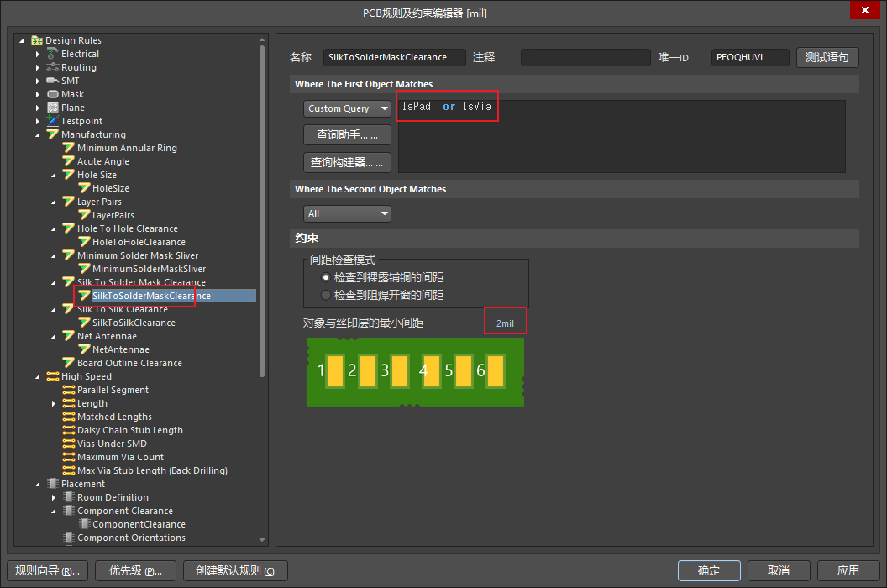
Task: Click the High Speed category icon
Action: click(x=53, y=376)
